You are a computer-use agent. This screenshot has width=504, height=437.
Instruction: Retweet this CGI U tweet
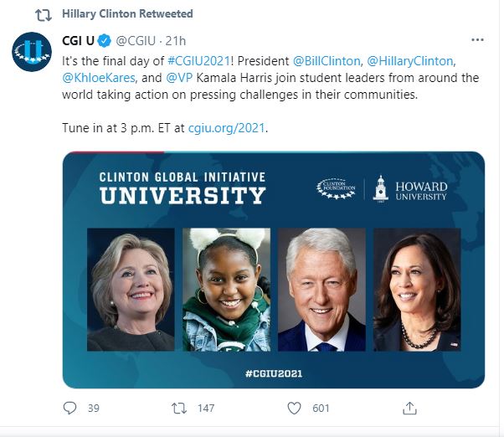[x=177, y=409]
